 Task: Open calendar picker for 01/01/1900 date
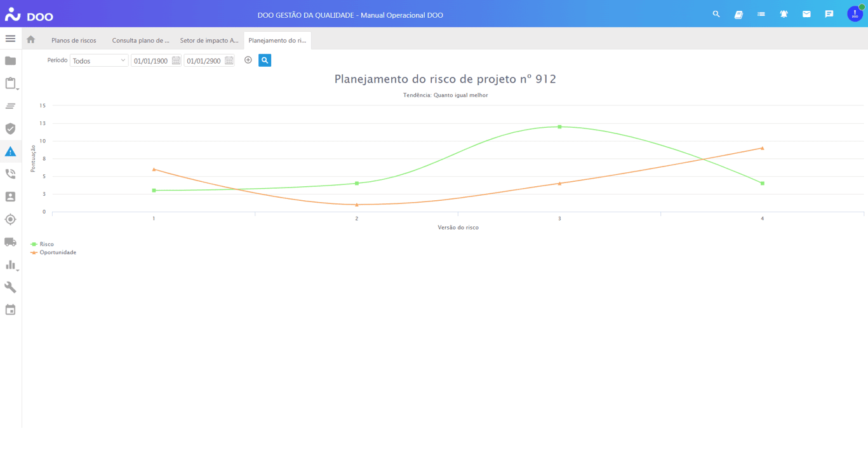tap(177, 61)
